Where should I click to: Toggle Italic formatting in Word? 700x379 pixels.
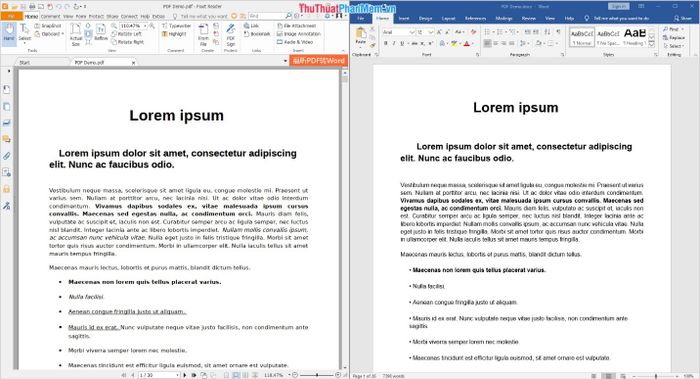[394, 43]
